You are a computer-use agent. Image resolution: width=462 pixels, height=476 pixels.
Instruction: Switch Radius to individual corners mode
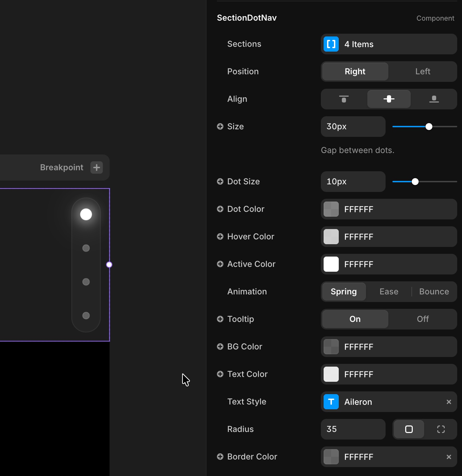(441, 429)
